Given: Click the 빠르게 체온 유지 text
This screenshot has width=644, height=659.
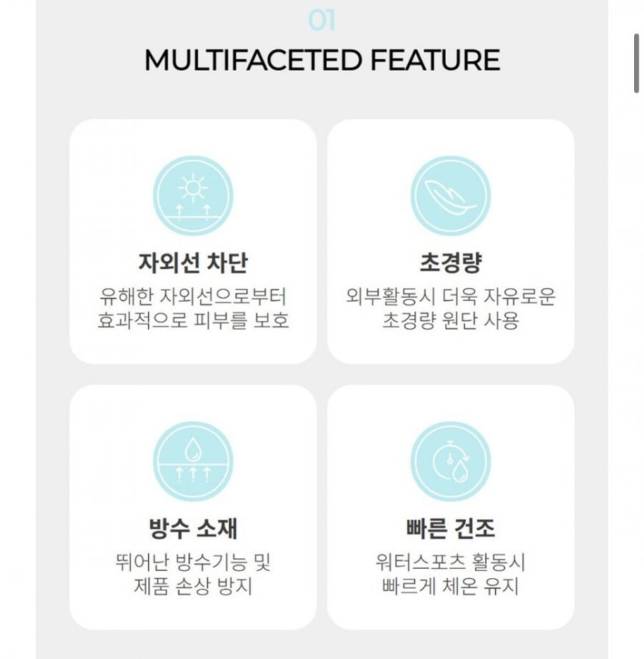Looking at the screenshot, I should [x=450, y=586].
